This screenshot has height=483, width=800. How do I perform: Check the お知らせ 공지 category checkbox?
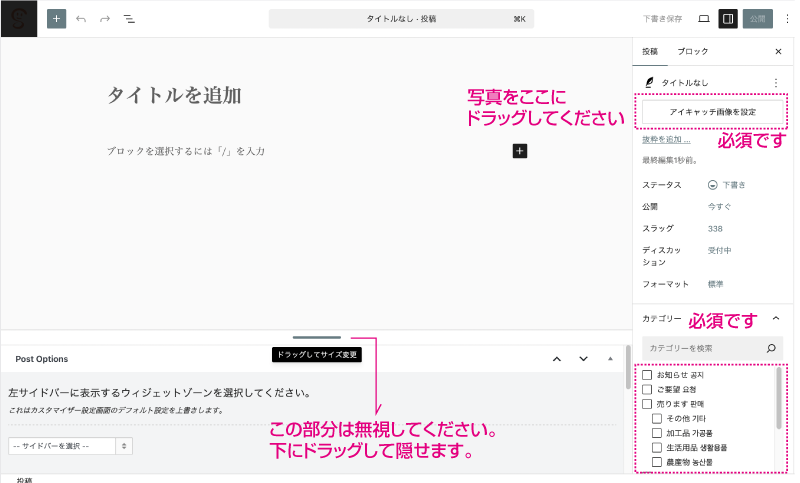tap(647, 375)
